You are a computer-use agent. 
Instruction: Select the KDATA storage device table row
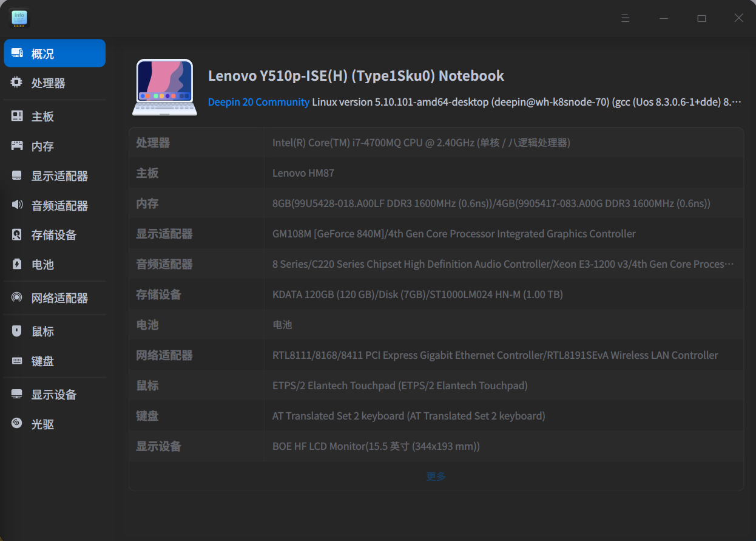(x=435, y=294)
